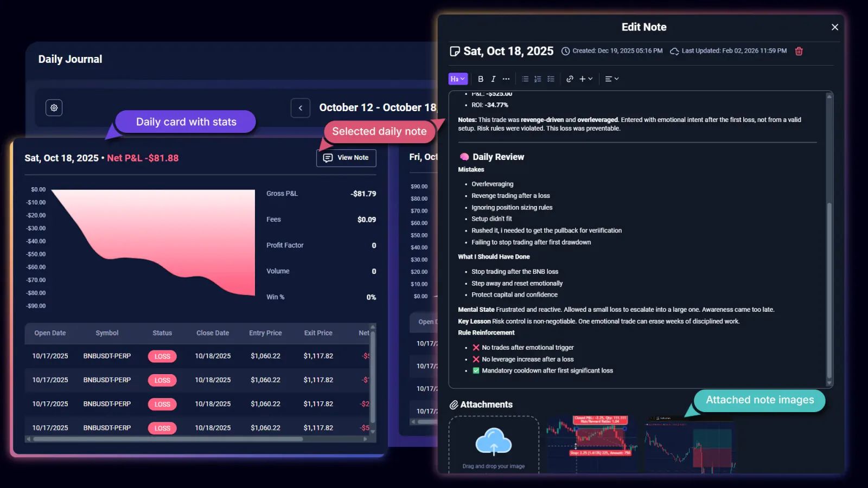Insert a hyperlink using the link icon
Image resolution: width=868 pixels, height=488 pixels.
click(570, 79)
